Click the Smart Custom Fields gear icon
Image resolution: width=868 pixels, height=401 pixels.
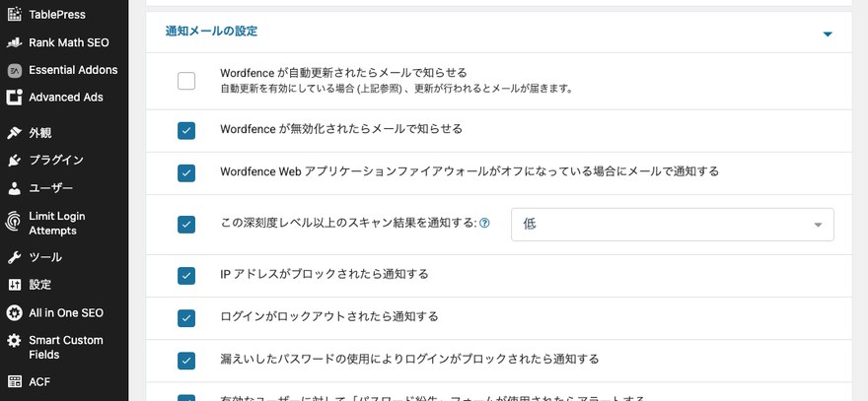coord(15,340)
